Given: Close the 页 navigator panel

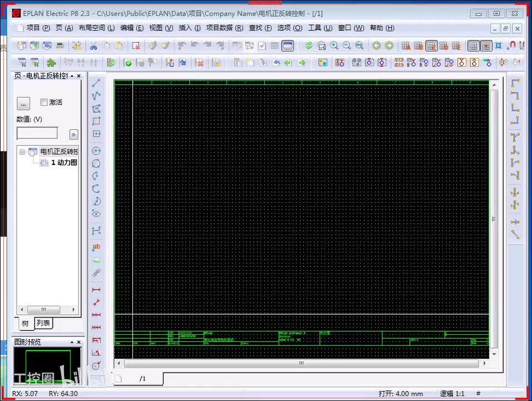Looking at the screenshot, I should (78, 76).
